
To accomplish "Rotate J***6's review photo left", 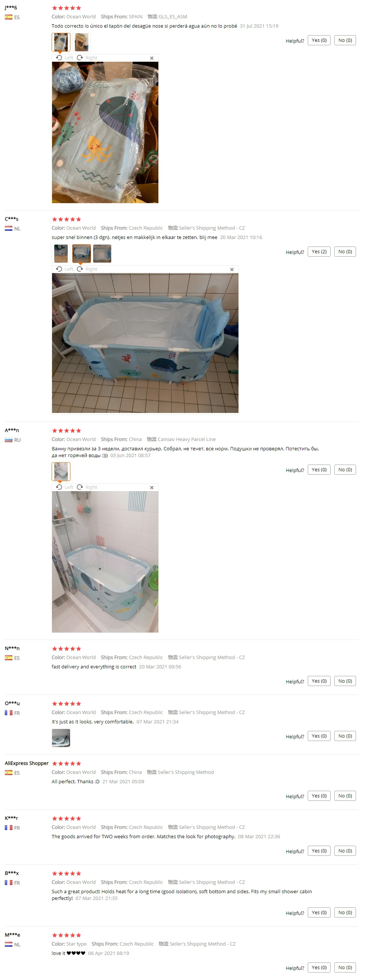I will tap(64, 58).
